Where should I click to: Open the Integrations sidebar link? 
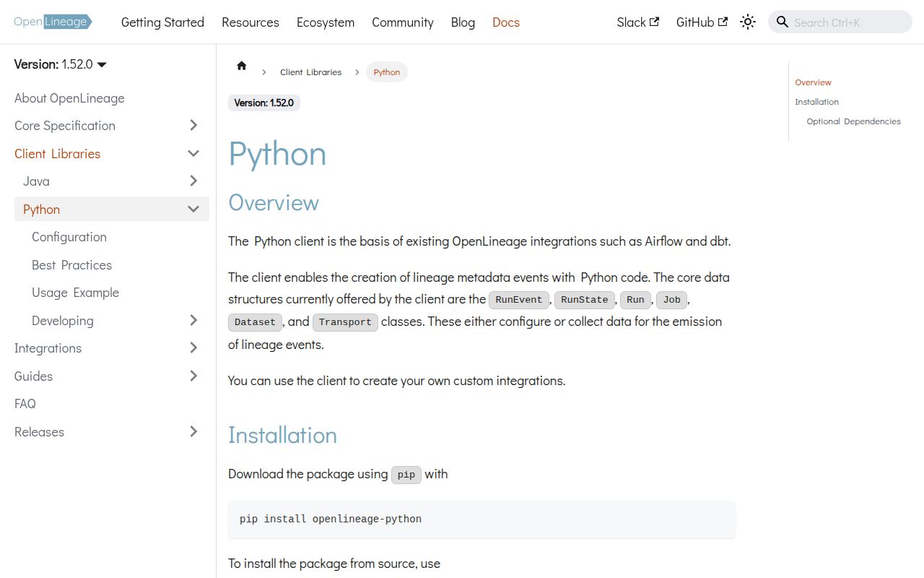(48, 348)
